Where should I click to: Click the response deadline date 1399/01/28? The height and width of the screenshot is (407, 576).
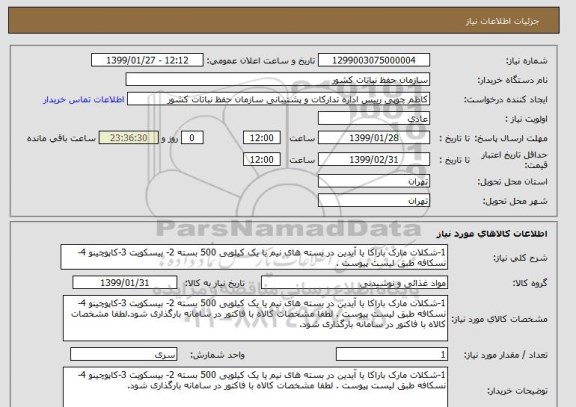374,138
